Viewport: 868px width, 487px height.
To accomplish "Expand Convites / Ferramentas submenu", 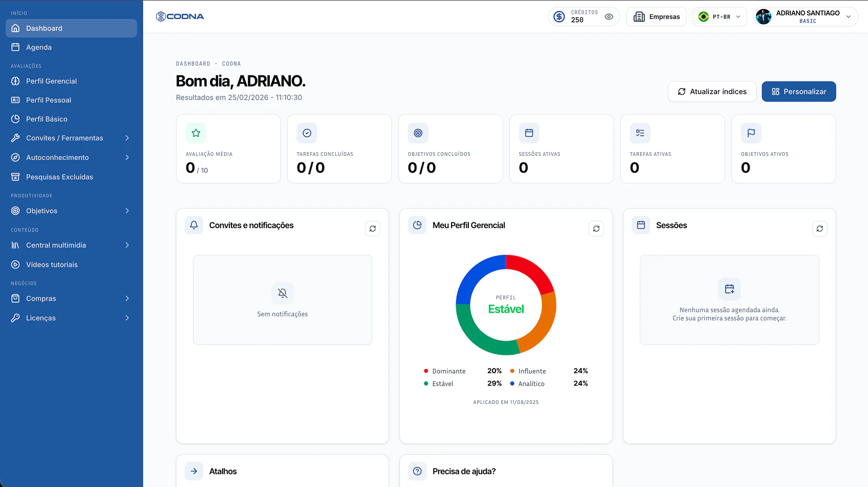I will (x=127, y=138).
